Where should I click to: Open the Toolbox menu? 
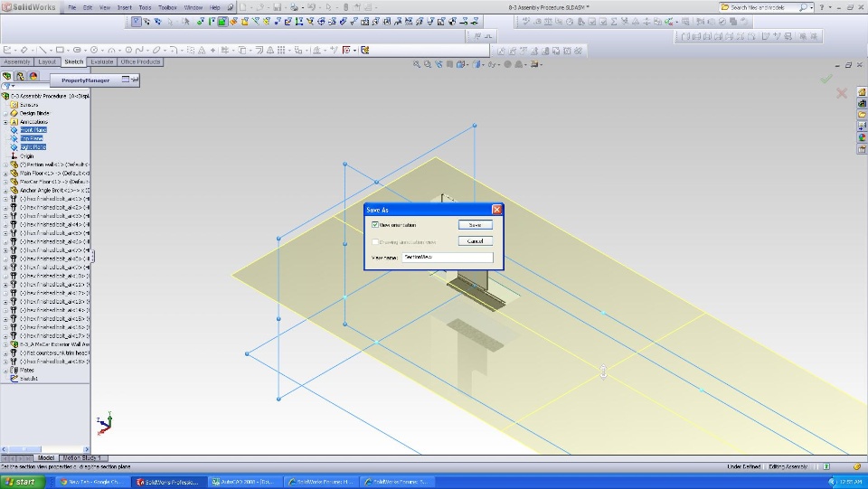click(x=168, y=8)
